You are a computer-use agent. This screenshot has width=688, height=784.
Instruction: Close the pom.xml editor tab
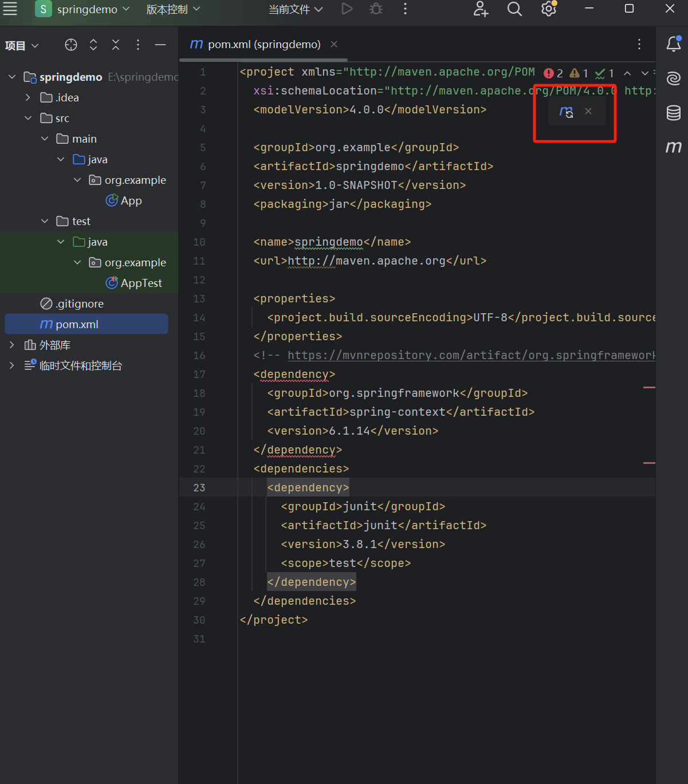pos(334,44)
